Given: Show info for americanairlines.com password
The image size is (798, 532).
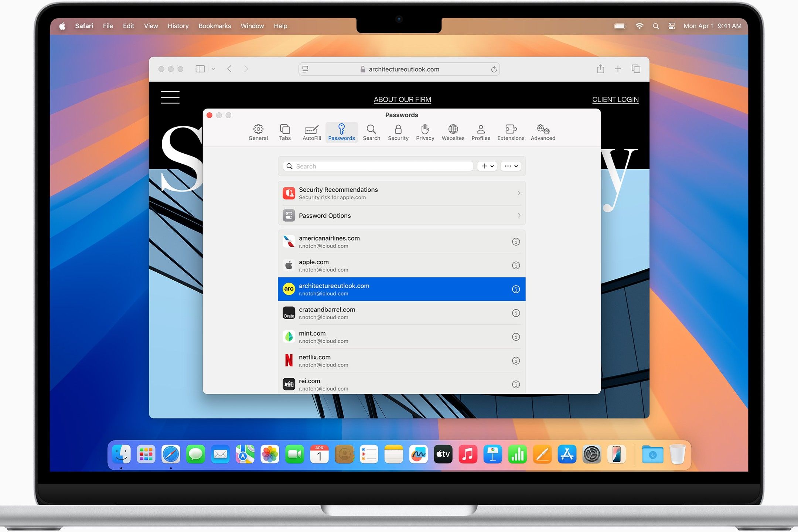Looking at the screenshot, I should [x=516, y=242].
